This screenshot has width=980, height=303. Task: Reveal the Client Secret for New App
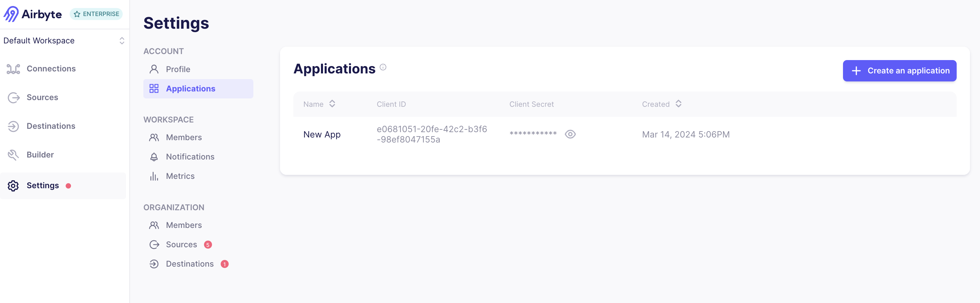570,134
